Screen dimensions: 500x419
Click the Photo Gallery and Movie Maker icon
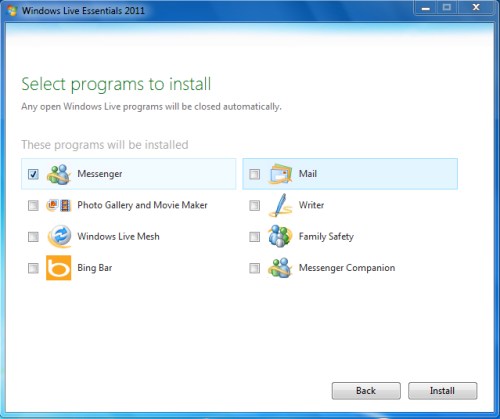pyautogui.click(x=59, y=205)
